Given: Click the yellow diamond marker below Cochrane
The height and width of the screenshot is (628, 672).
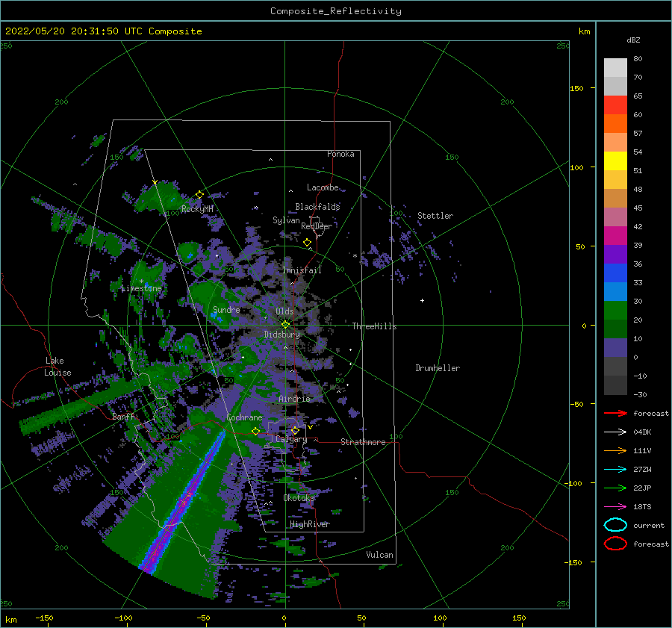Looking at the screenshot, I should 256,431.
